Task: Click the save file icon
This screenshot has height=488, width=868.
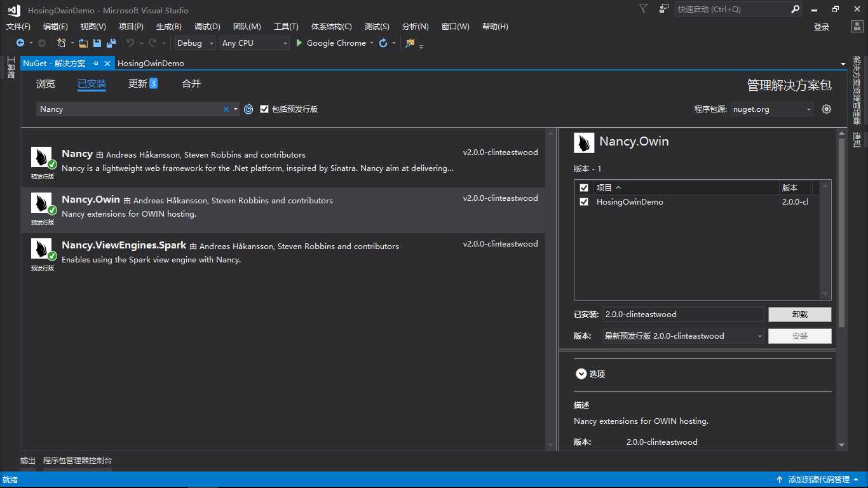Action: coord(97,43)
